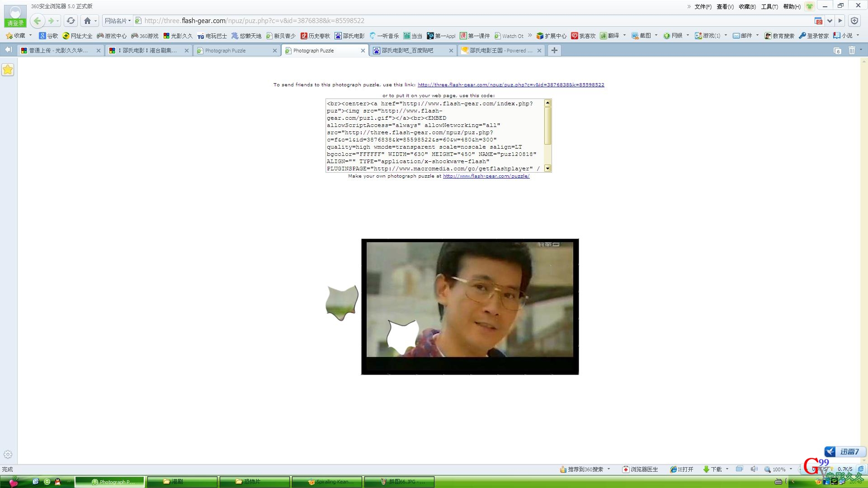The width and height of the screenshot is (868, 488).
Task: Open the 文件(F) menu
Action: tap(703, 7)
